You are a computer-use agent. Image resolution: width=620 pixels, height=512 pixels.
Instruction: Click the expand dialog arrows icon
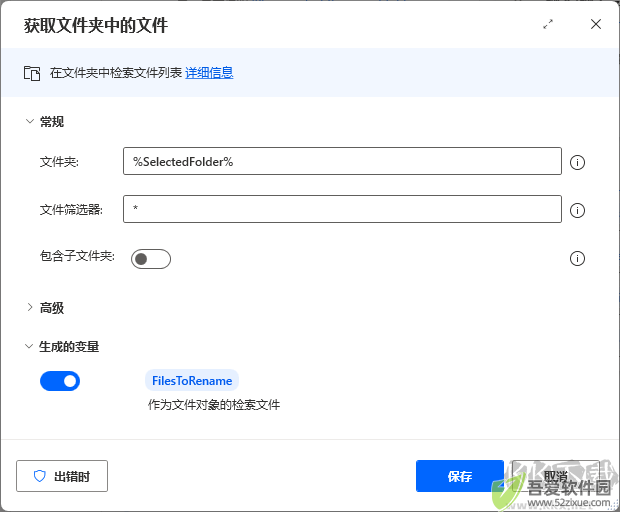[x=548, y=25]
